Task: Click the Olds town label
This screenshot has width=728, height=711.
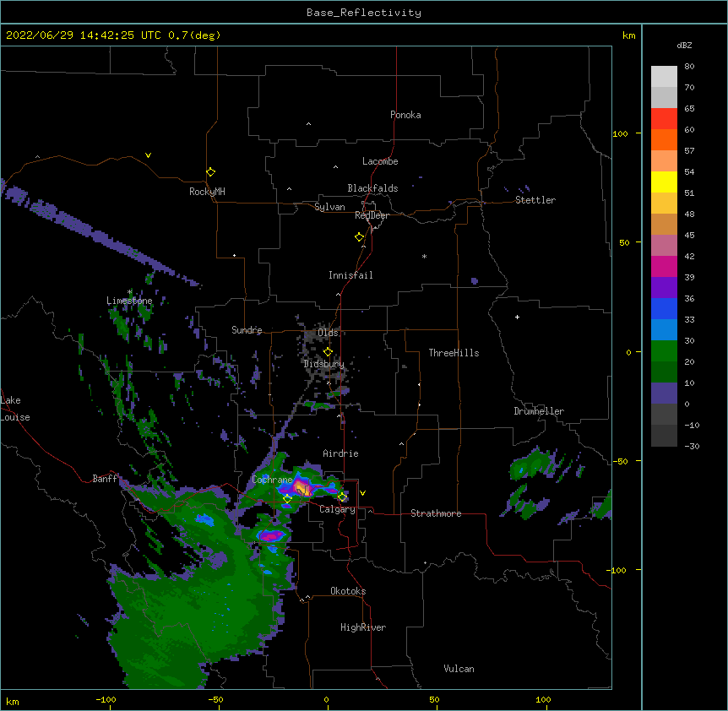Action: tap(328, 333)
